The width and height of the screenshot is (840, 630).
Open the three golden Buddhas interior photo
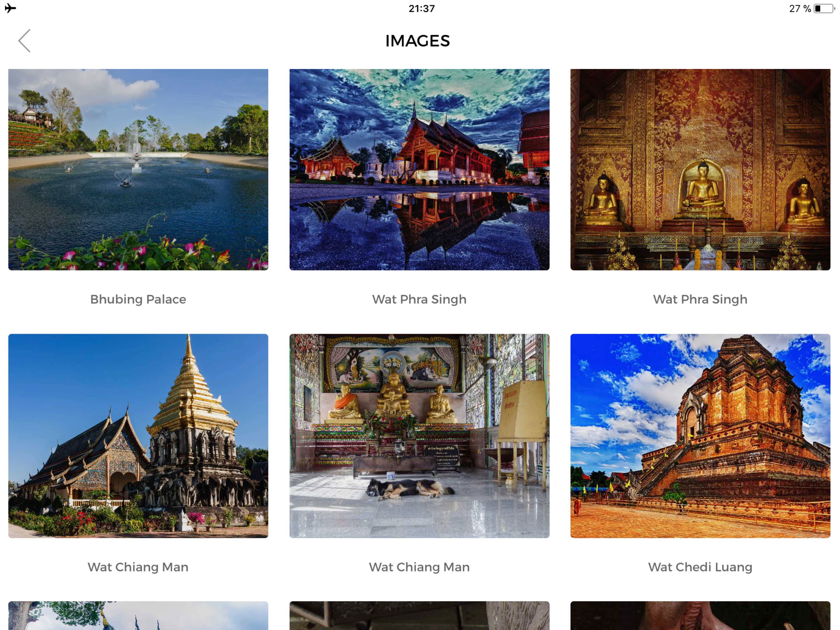tap(700, 169)
